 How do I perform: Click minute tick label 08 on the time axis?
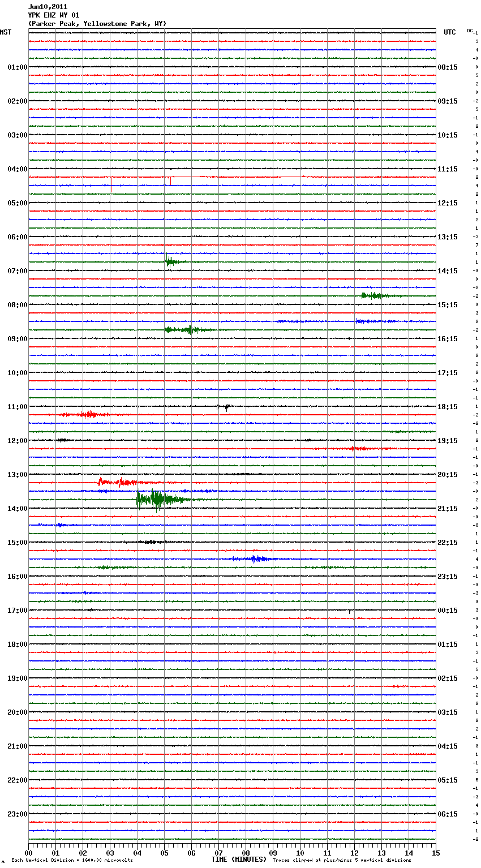[x=246, y=853]
